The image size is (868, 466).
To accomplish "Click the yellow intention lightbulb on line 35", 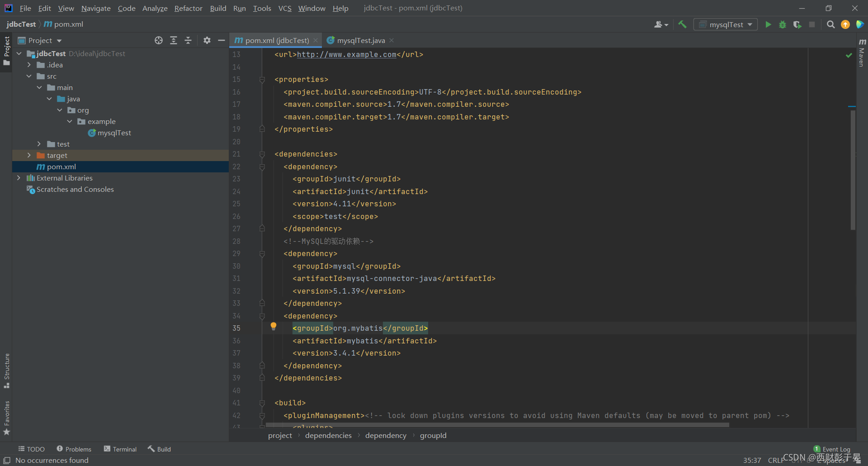I will pyautogui.click(x=274, y=326).
